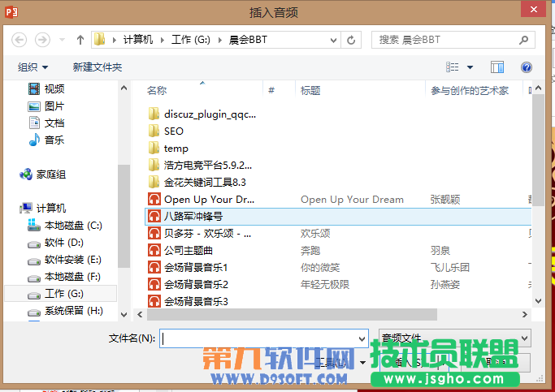Viewport: 555px width, 392px height.
Task: Select 浩方电竞平台5.9.2 folder
Action: coord(200,165)
